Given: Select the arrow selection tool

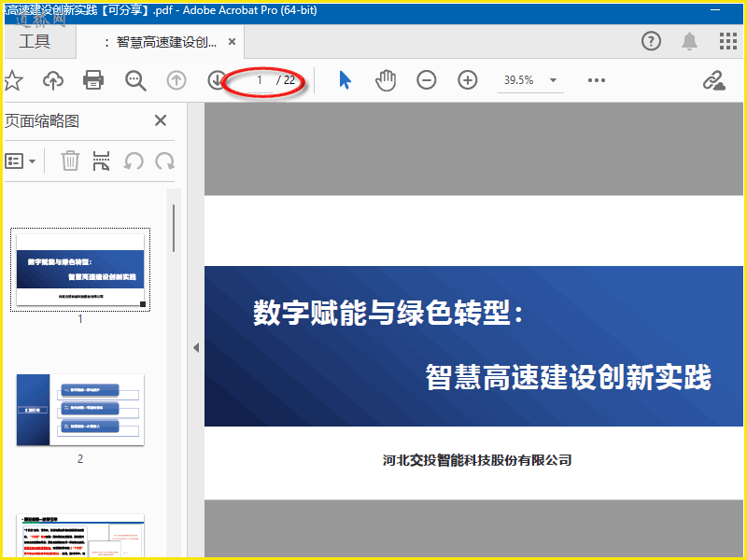Looking at the screenshot, I should point(345,80).
